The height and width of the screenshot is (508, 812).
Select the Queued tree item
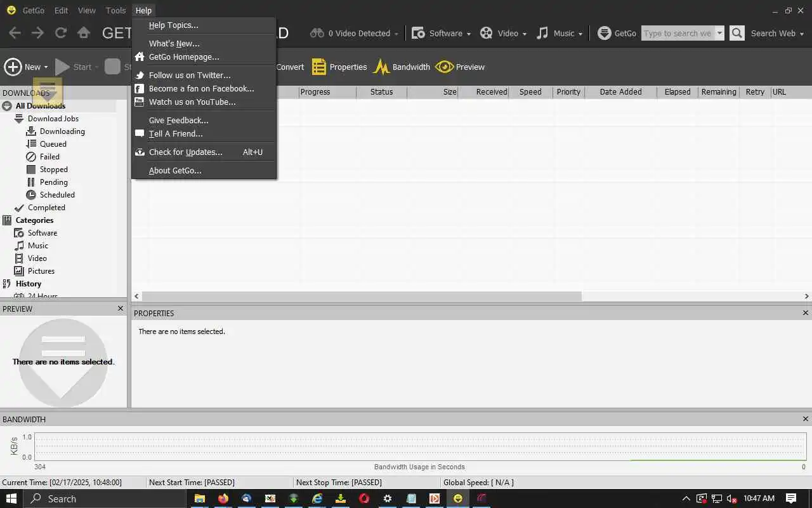pyautogui.click(x=53, y=144)
